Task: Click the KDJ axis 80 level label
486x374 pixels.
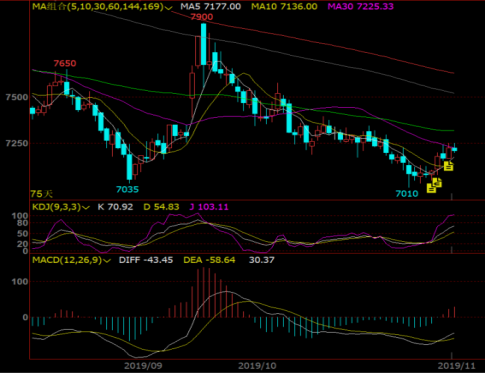Action: pos(21,223)
